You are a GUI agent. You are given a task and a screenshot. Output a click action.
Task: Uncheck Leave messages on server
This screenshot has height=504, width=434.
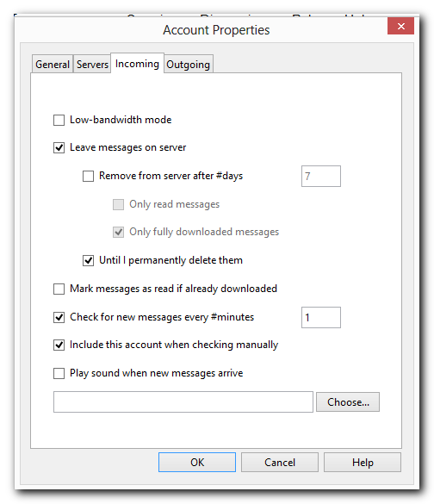point(59,148)
